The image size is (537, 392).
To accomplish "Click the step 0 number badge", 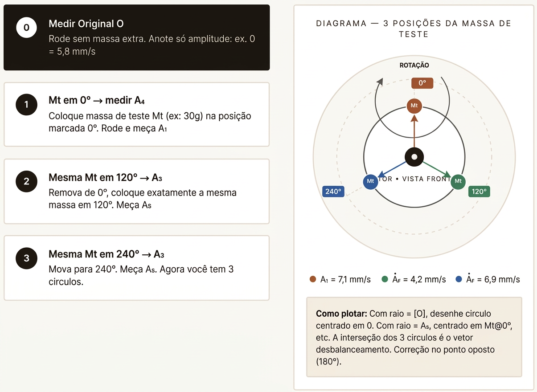I will pyautogui.click(x=26, y=28).
